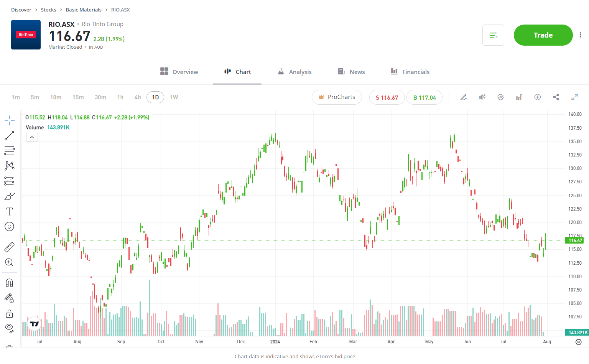This screenshot has width=589, height=364.
Task: Click the OHLC values legend line
Action: tap(87, 117)
